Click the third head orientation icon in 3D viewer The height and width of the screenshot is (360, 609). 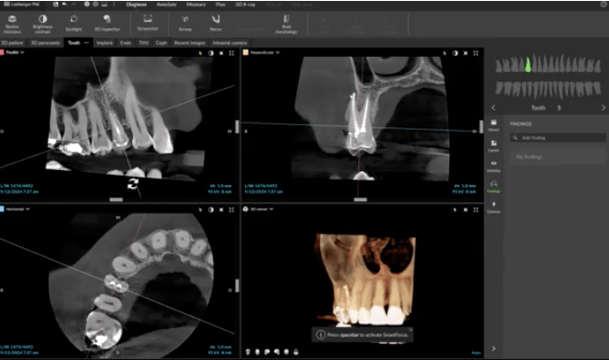coord(267,352)
